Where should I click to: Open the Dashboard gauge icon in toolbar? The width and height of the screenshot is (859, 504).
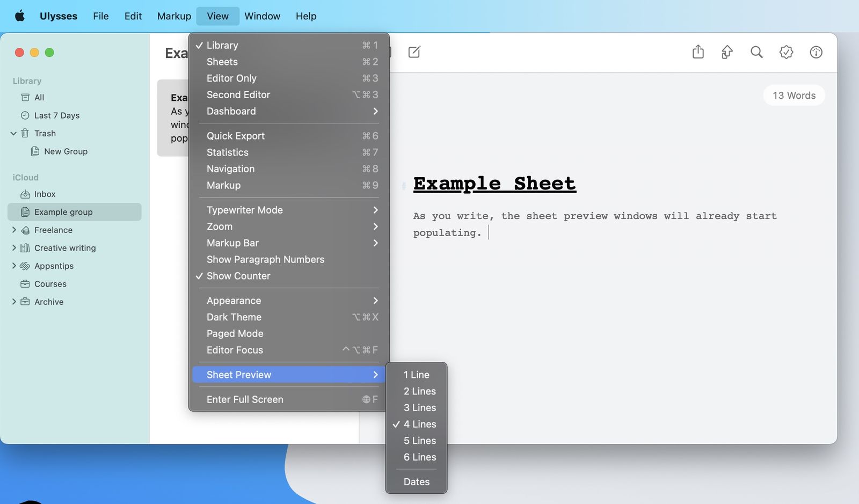(815, 52)
